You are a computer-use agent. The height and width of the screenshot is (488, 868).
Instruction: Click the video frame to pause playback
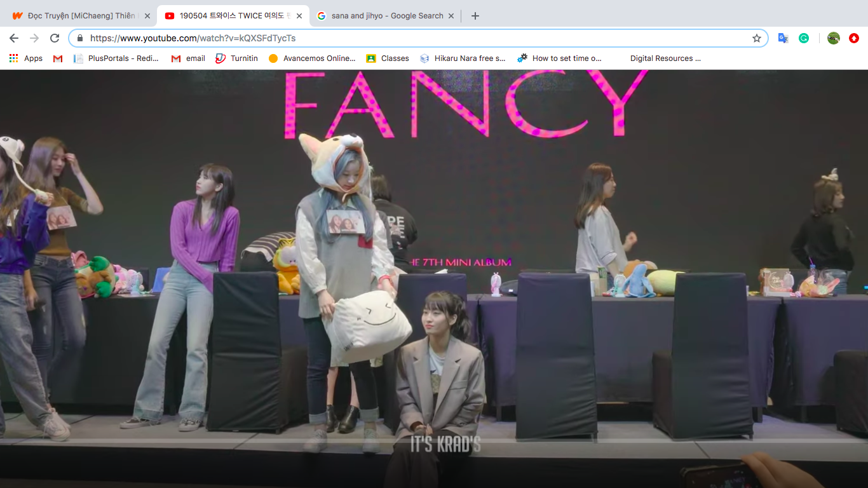(434, 254)
